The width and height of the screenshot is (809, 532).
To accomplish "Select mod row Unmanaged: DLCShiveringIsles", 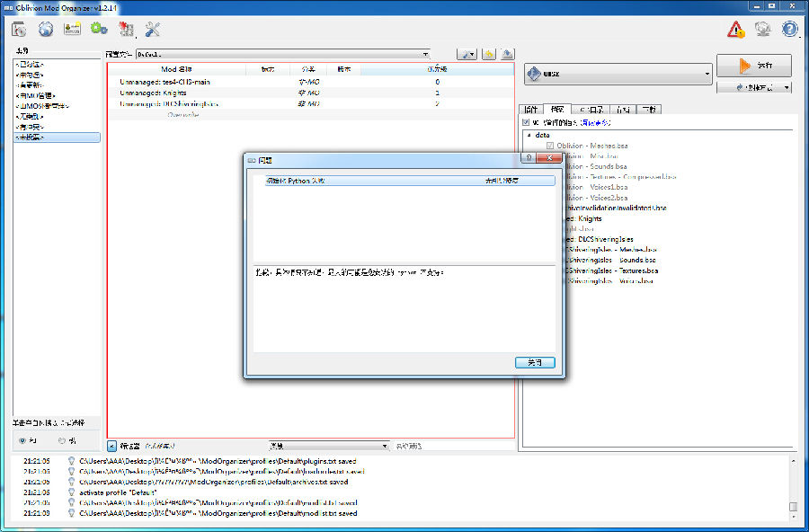I will coord(311,103).
